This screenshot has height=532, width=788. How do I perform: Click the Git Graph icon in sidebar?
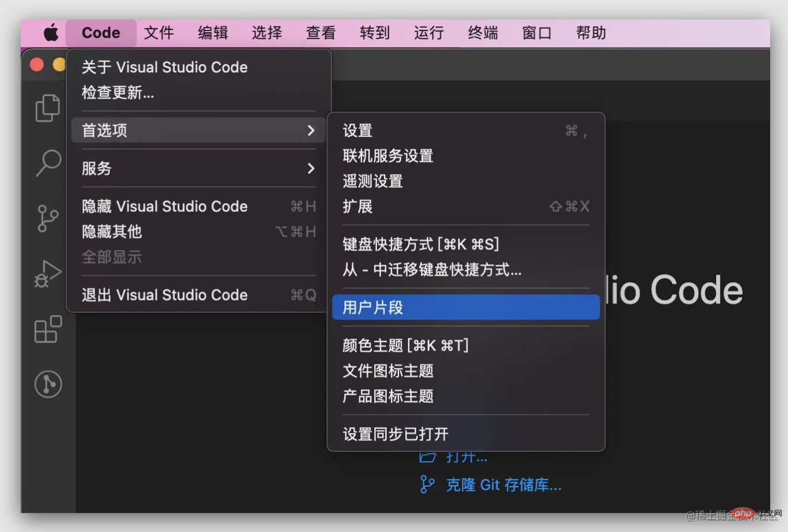pyautogui.click(x=48, y=384)
